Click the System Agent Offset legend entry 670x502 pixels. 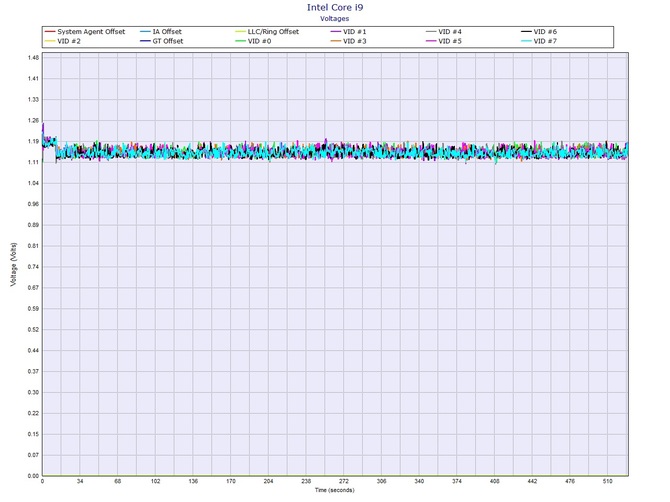(85, 32)
